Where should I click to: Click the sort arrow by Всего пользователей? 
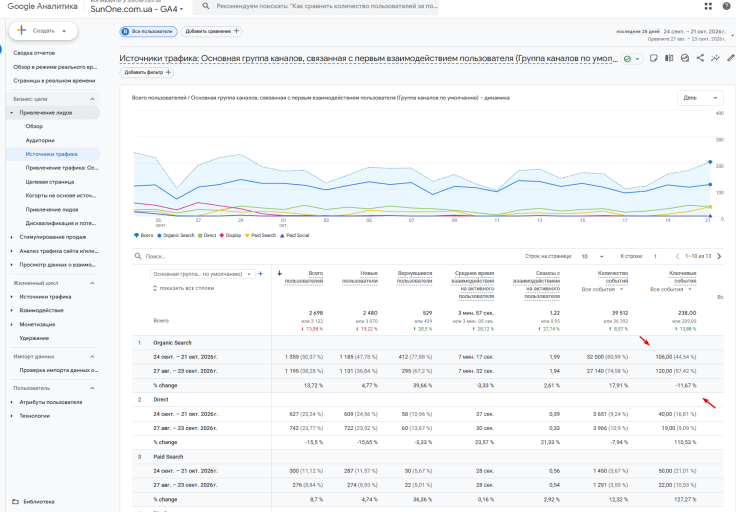coord(279,273)
